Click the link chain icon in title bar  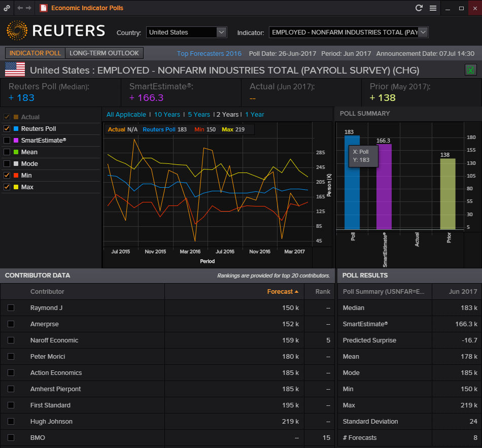pos(7,8)
